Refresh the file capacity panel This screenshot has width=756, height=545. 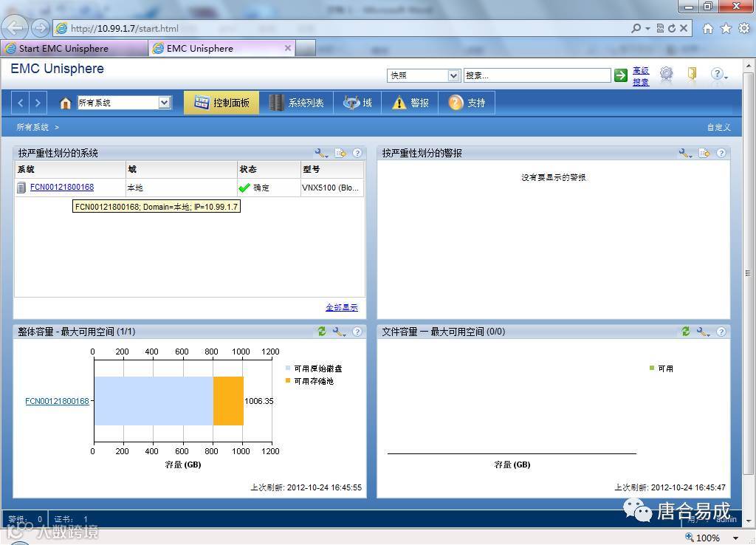(x=686, y=332)
